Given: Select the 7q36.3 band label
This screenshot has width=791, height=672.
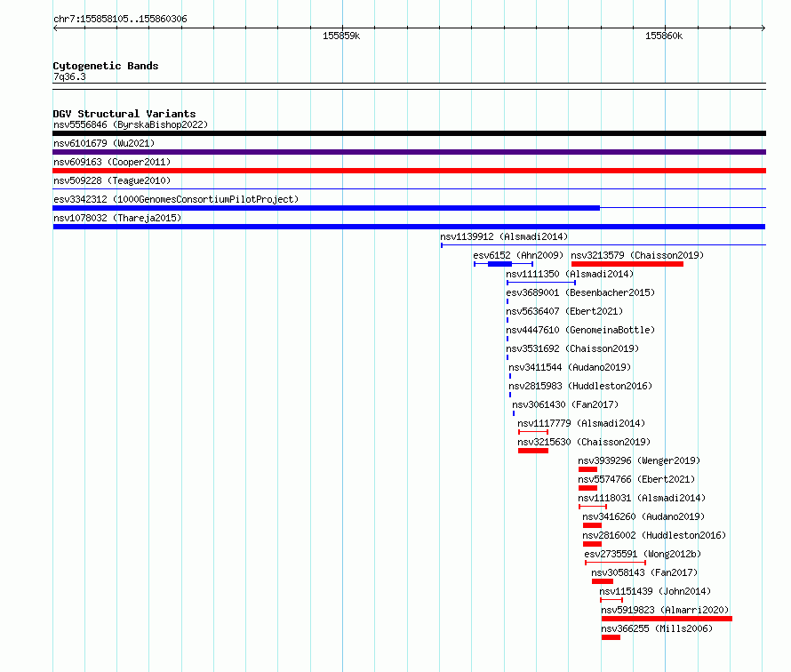Looking at the screenshot, I should [x=69, y=76].
